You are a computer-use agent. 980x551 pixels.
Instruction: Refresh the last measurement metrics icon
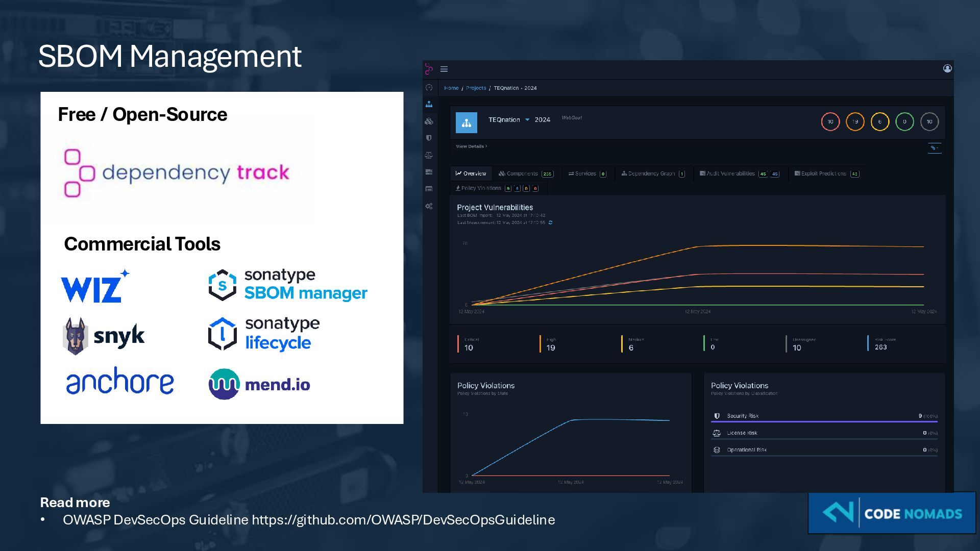point(551,222)
